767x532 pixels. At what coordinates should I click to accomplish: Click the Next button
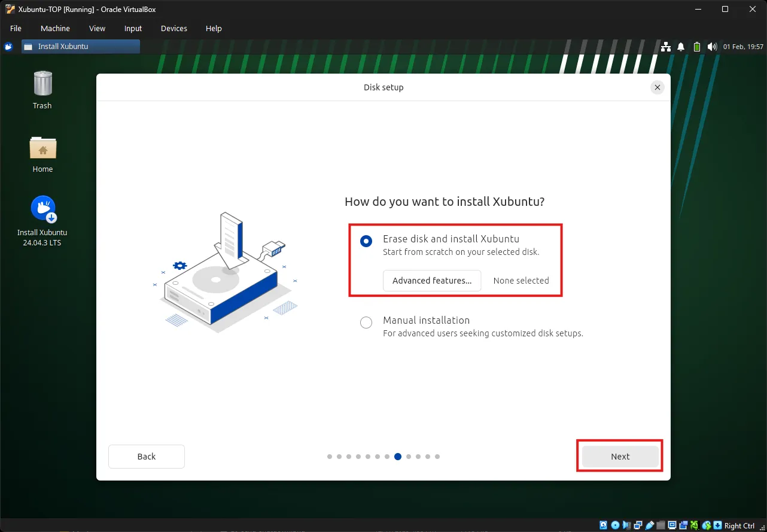pyautogui.click(x=620, y=456)
